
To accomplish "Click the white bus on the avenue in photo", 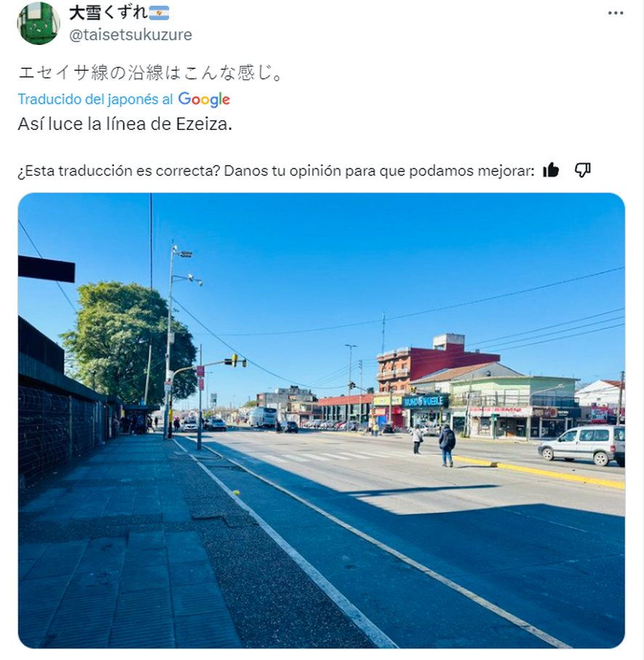I will tap(262, 417).
